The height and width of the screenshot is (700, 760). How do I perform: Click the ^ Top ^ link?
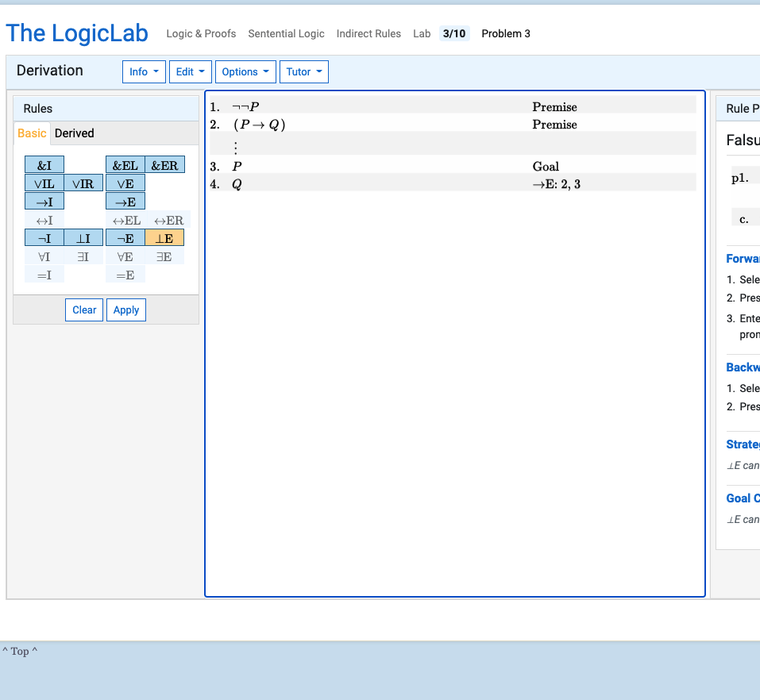pos(21,651)
